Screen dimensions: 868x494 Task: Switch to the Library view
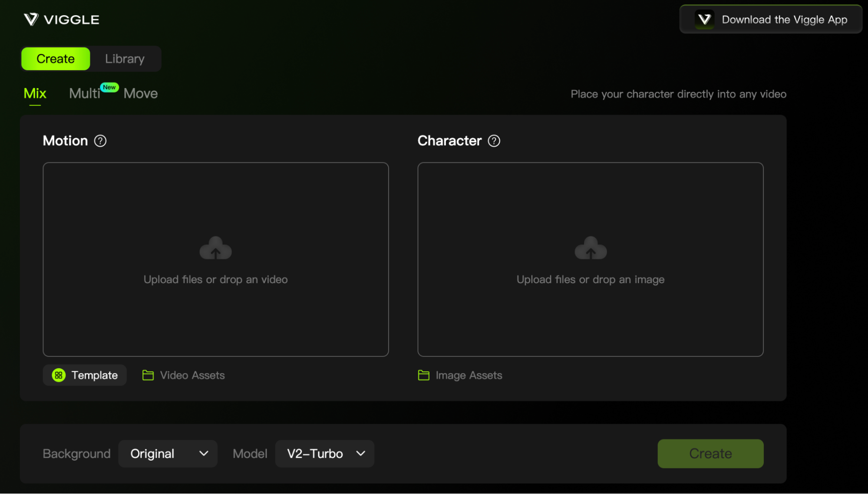click(x=125, y=59)
